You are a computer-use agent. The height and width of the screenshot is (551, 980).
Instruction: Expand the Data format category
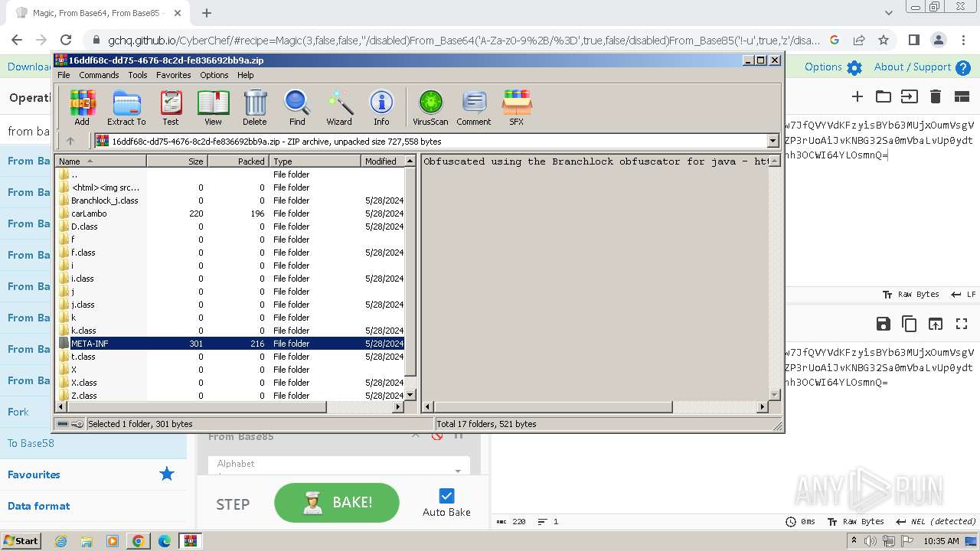pyautogui.click(x=93, y=506)
